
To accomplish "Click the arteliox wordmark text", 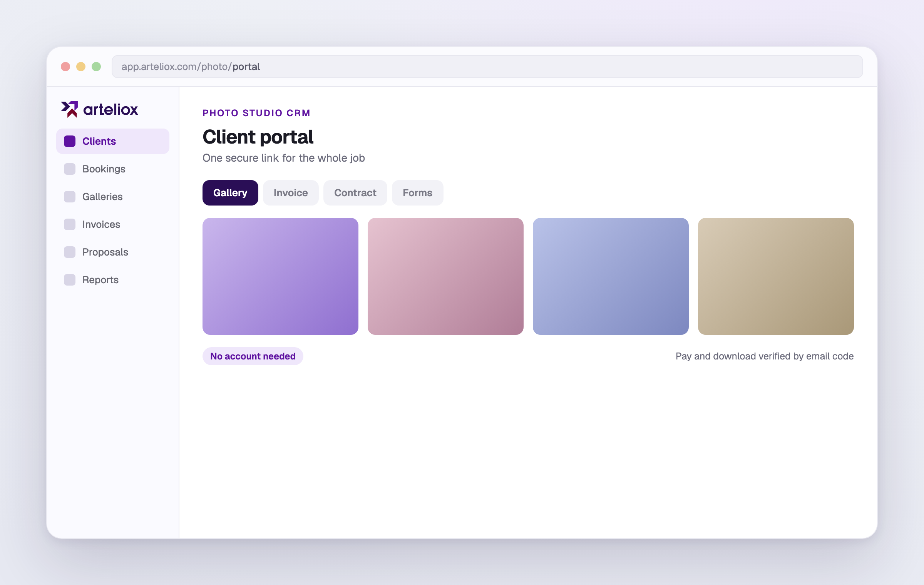I will coord(110,110).
